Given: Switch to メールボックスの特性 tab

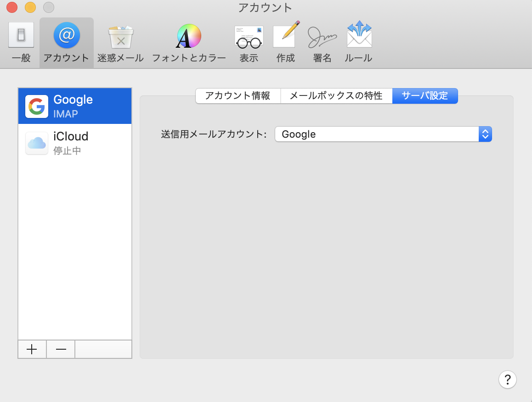Looking at the screenshot, I should pos(336,96).
